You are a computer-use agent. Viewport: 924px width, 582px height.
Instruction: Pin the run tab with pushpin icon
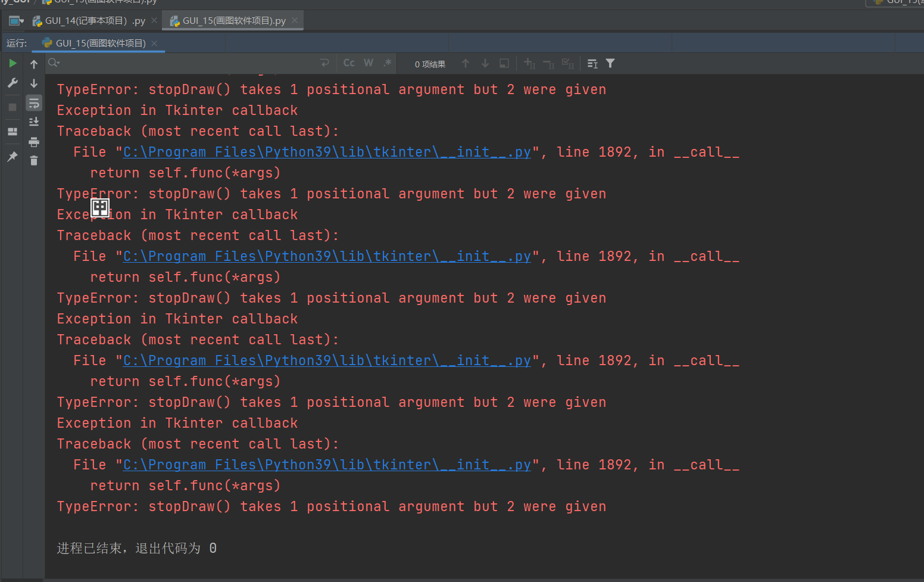click(x=13, y=157)
